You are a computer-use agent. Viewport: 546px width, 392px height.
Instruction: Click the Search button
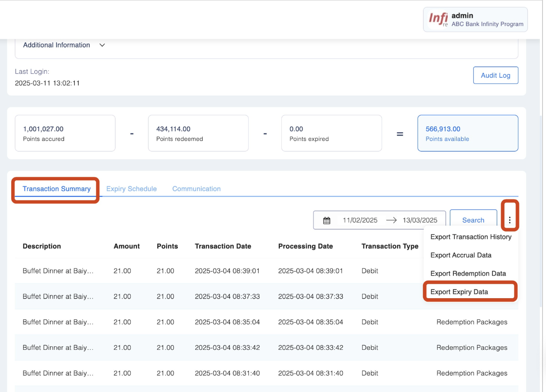click(473, 220)
